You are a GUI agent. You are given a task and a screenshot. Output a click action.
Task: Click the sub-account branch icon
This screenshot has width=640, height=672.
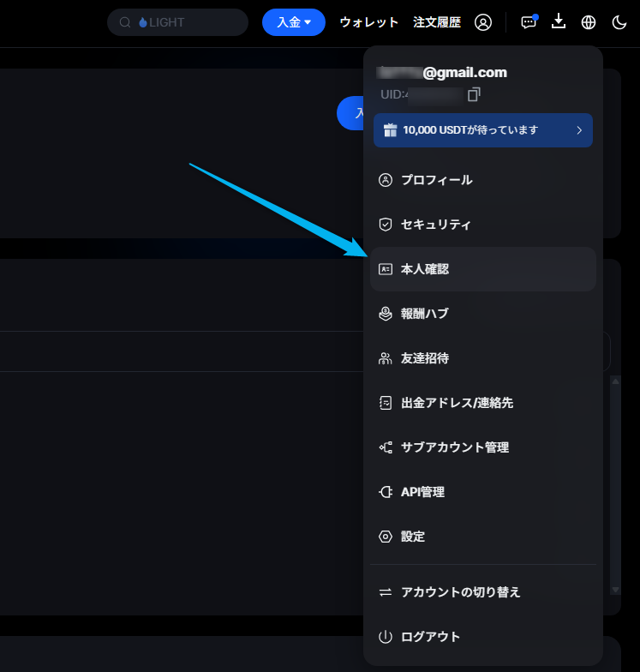(386, 447)
